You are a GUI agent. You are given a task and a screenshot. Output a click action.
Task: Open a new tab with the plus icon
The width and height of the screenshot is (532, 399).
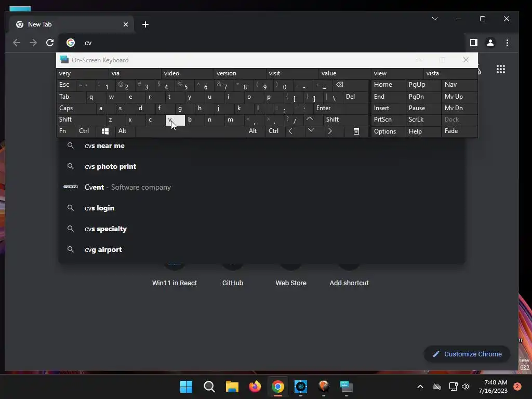(145, 24)
